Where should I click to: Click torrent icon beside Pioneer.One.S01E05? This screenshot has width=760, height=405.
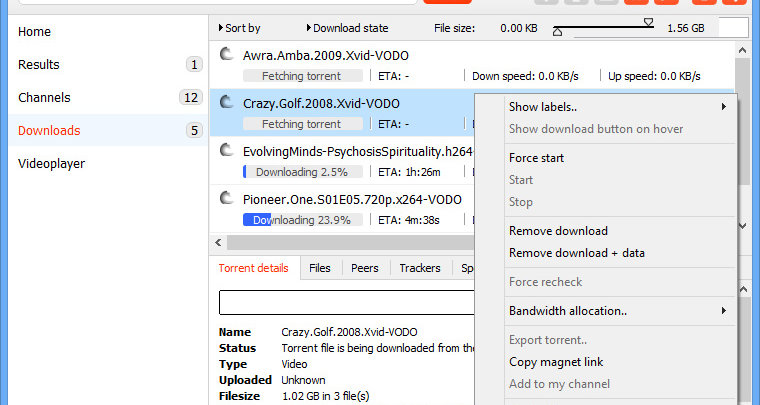pos(226,198)
